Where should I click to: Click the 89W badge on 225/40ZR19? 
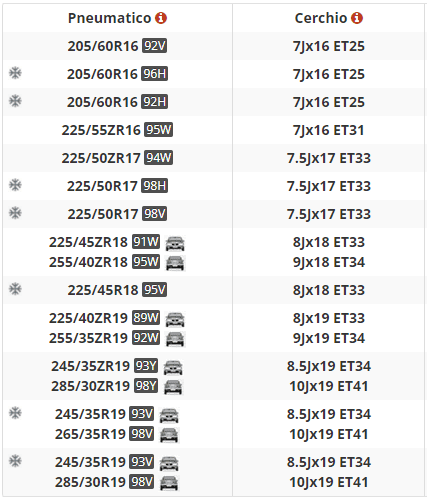tap(146, 318)
